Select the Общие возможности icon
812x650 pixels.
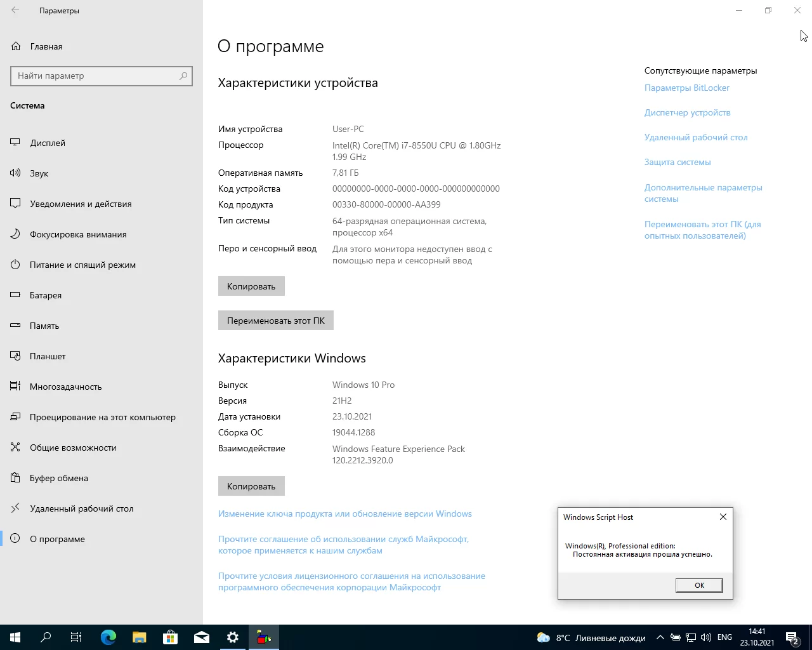point(16,448)
